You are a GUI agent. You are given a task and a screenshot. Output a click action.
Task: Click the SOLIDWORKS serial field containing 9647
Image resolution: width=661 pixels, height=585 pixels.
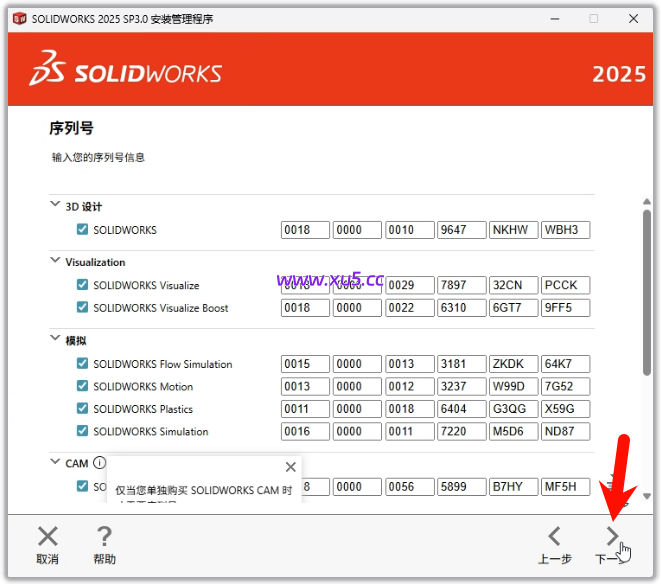point(461,230)
